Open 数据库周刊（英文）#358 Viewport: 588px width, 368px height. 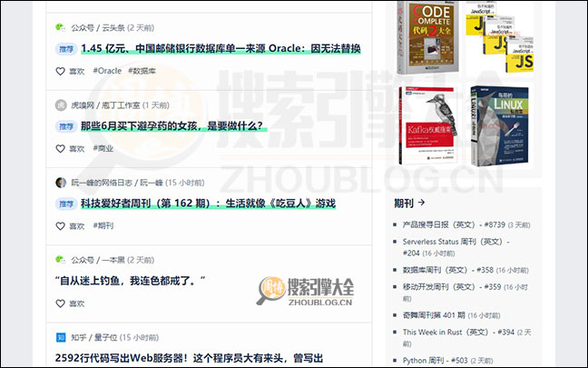click(x=447, y=270)
